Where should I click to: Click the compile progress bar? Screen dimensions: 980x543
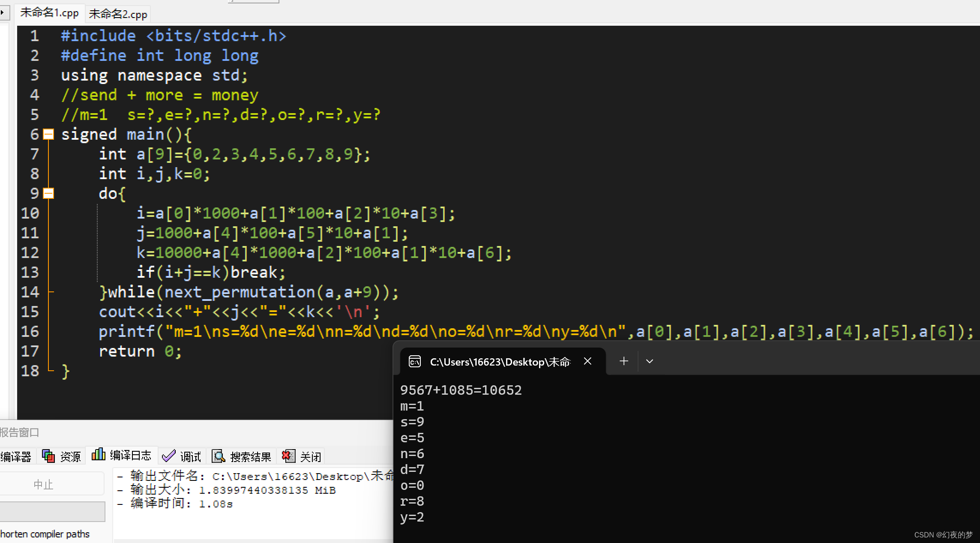click(x=52, y=511)
